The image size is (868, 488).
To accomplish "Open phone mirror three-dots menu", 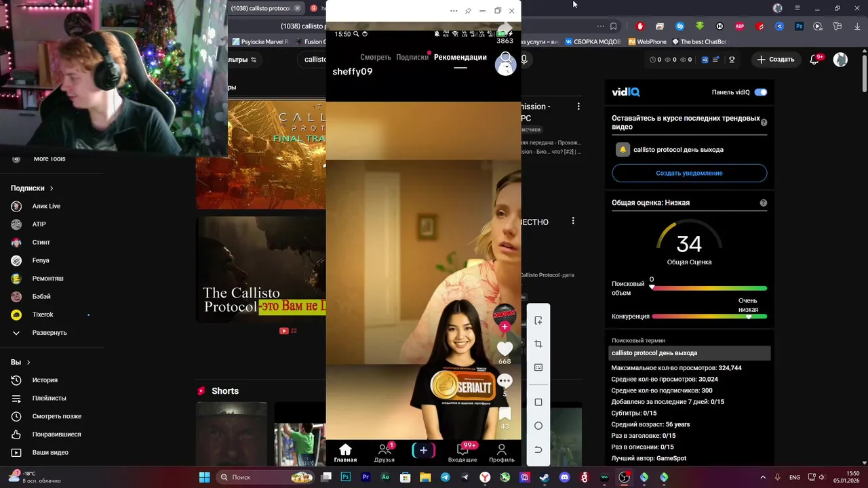I will coord(454,11).
